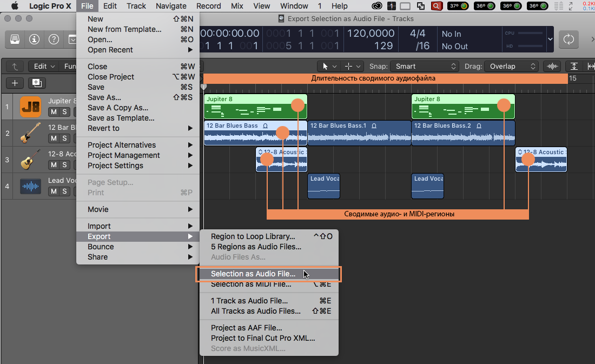Click the empty rectangle menu bar icon

(x=405, y=6)
